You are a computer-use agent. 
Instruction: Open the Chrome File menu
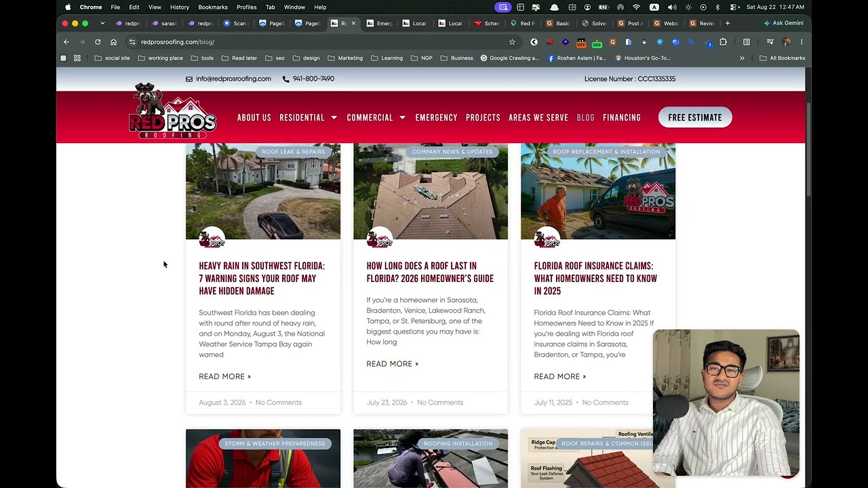pyautogui.click(x=115, y=7)
